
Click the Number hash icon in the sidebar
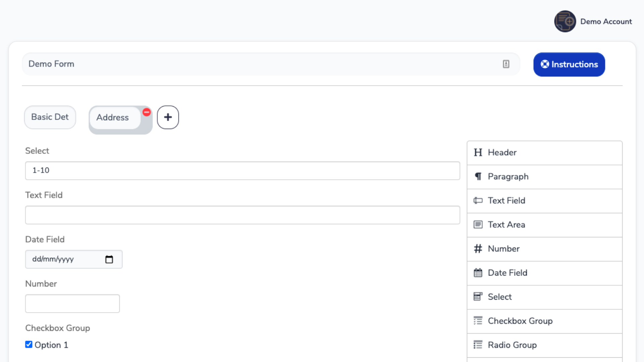pos(478,249)
